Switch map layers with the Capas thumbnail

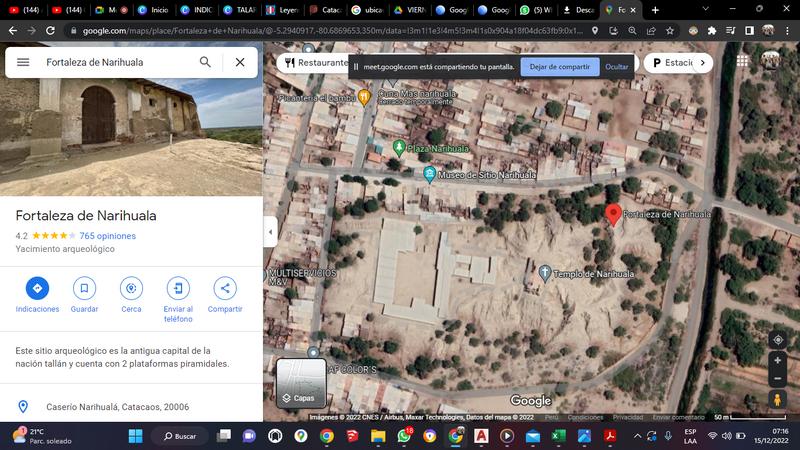[301, 383]
